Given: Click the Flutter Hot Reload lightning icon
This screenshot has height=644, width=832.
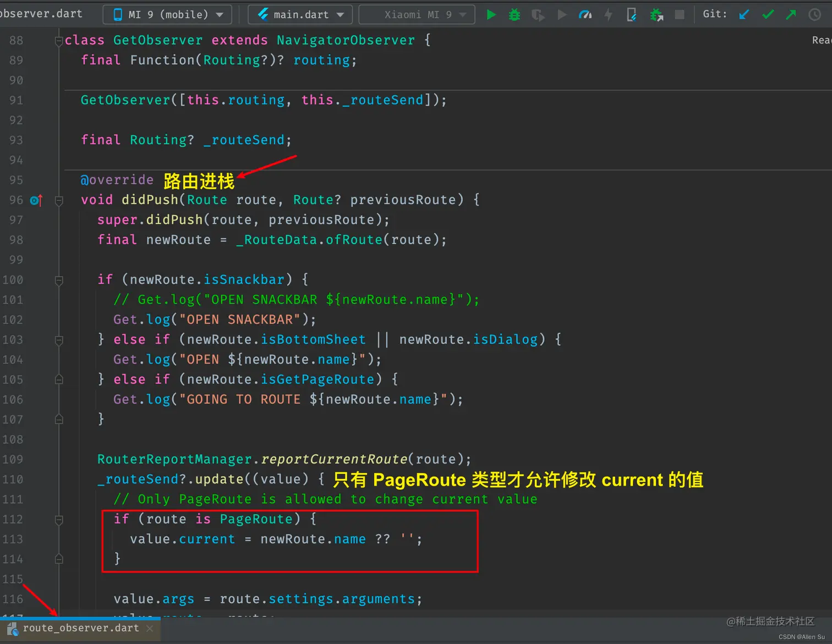Looking at the screenshot, I should (608, 15).
